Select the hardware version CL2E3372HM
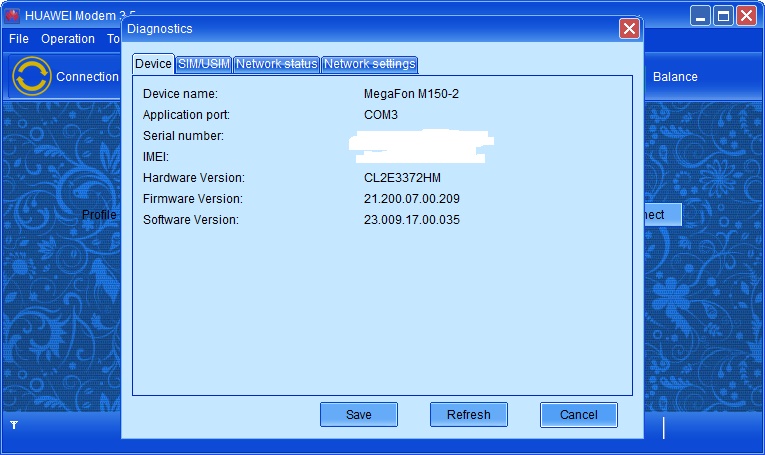This screenshot has width=765, height=455. [x=402, y=178]
